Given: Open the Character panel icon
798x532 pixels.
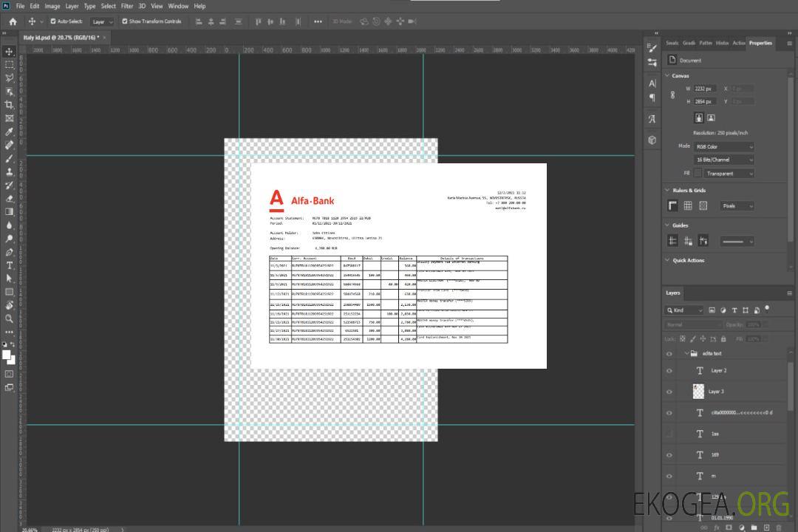Looking at the screenshot, I should tap(652, 83).
